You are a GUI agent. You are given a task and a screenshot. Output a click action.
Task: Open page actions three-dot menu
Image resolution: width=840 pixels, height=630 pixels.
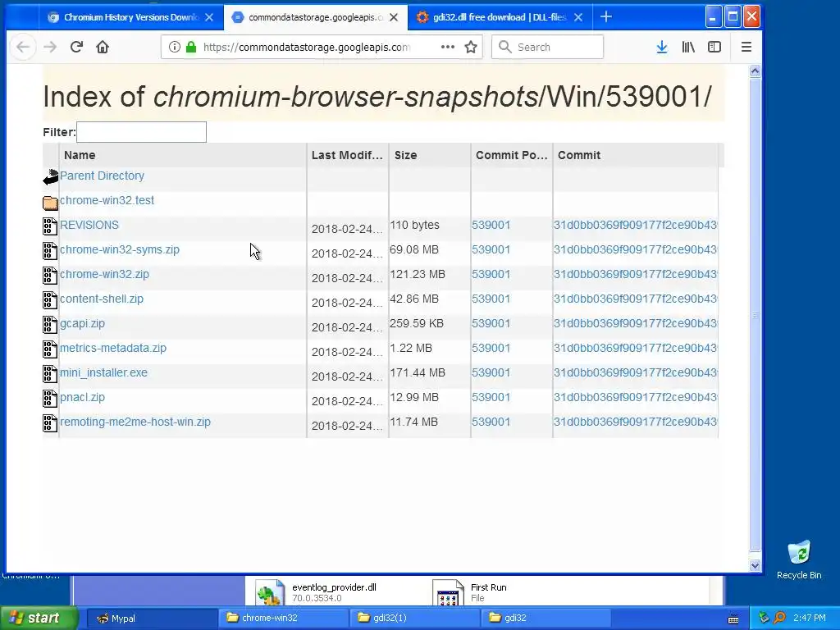(448, 47)
